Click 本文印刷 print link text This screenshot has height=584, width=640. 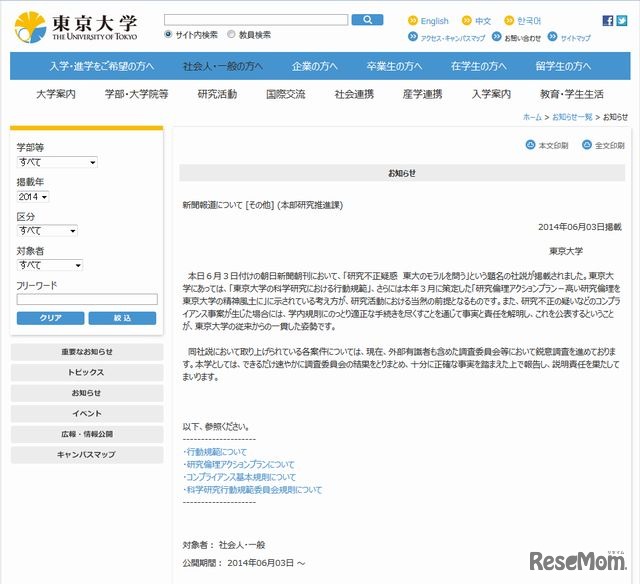click(x=553, y=145)
